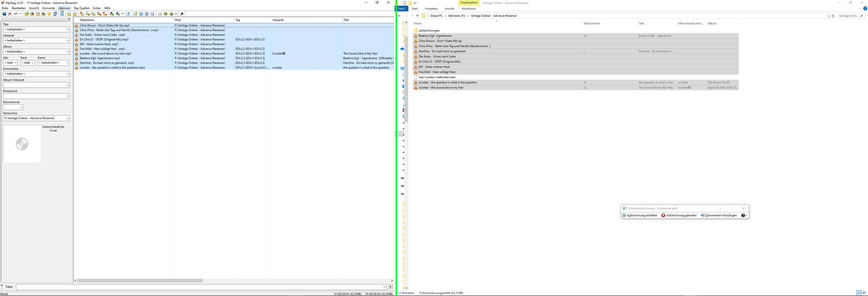Viewport: 868px width, 296px height.
Task: Click the refresh icon in Mp3tag toolbar
Action: pyautogui.click(x=55, y=14)
